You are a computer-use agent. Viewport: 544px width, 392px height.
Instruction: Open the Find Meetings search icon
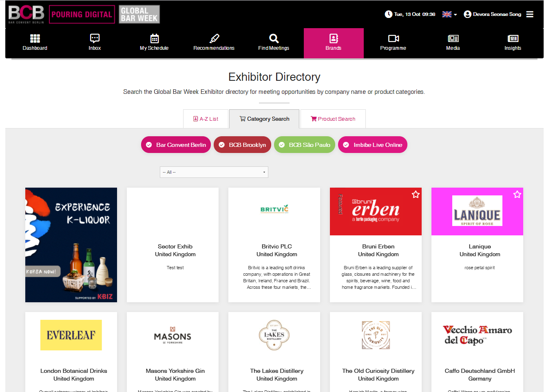[274, 38]
